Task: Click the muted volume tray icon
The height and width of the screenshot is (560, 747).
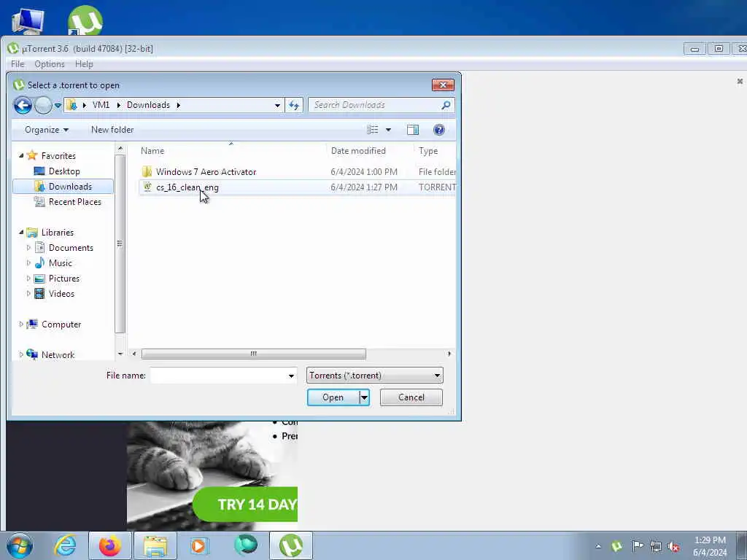Action: tap(673, 546)
